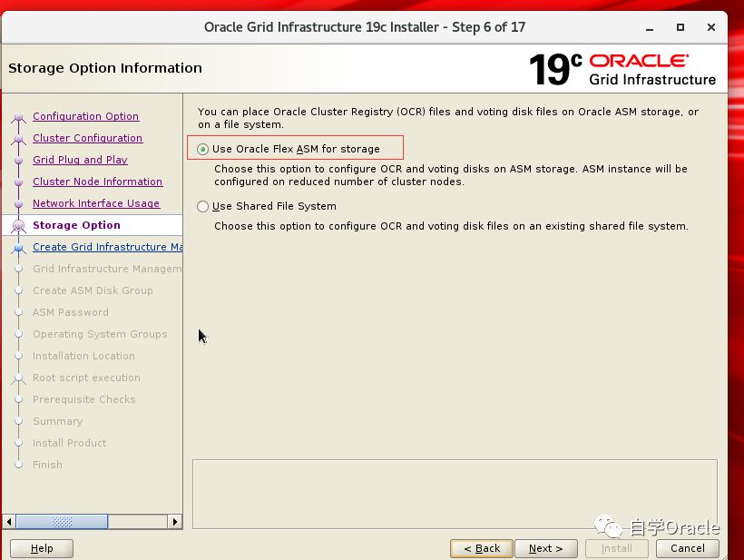This screenshot has height=560, width=744.
Task: Close the installer window
Action: pos(710,27)
